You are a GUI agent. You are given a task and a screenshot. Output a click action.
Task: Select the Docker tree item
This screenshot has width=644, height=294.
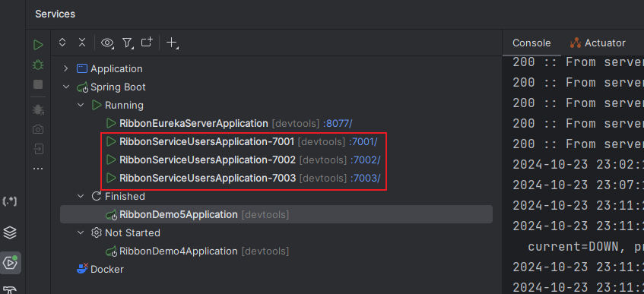(107, 270)
